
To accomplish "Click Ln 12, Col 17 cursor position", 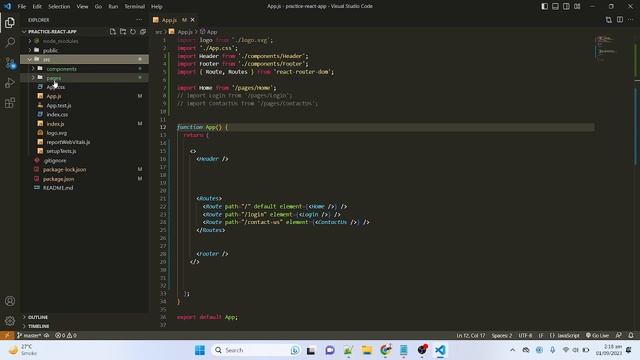I will point(471,335).
